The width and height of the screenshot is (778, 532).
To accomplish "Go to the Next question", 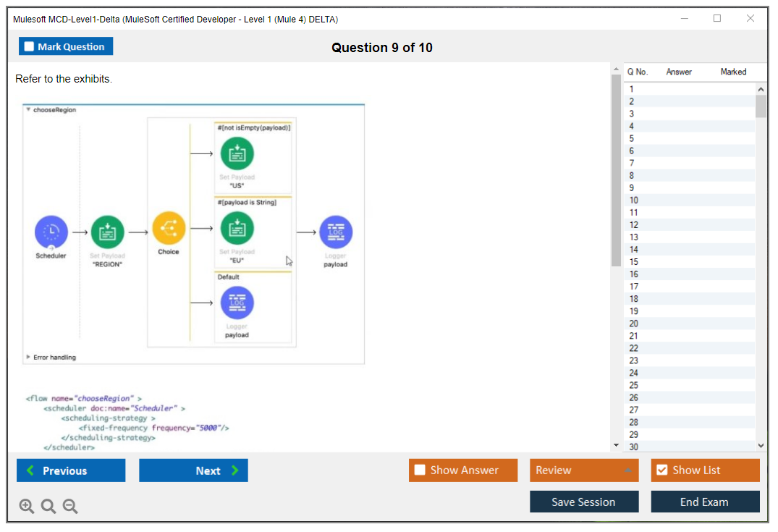I will pos(193,470).
